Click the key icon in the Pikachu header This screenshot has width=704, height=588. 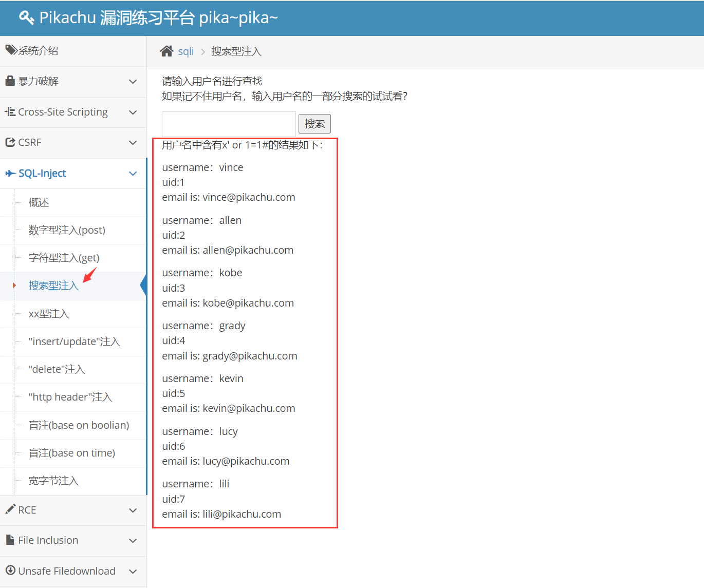click(x=27, y=17)
